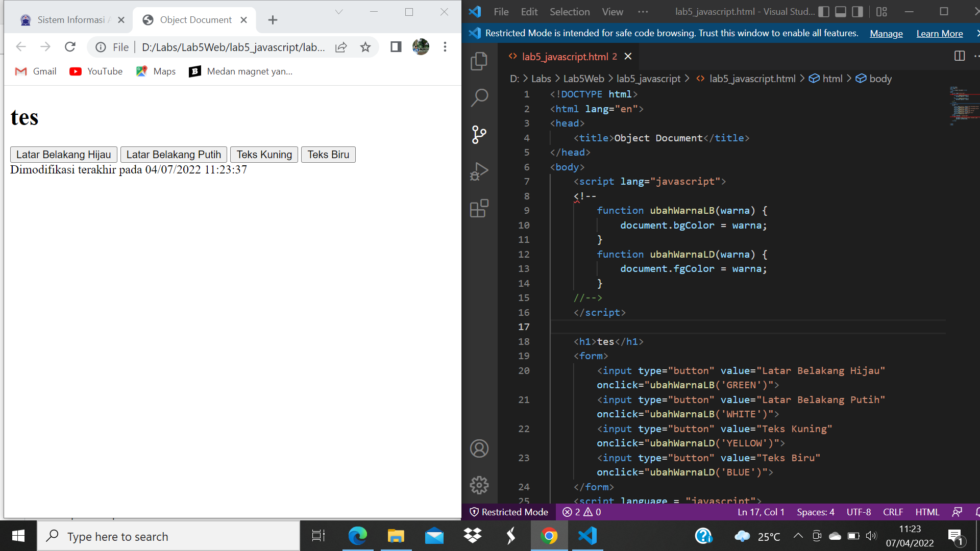Image resolution: width=980 pixels, height=551 pixels.
Task: Open the Extensions panel
Action: 479,208
